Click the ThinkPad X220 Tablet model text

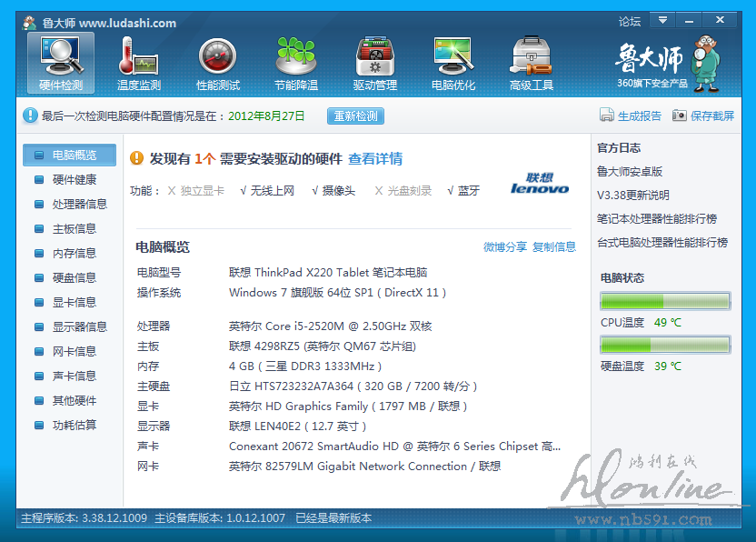(328, 272)
